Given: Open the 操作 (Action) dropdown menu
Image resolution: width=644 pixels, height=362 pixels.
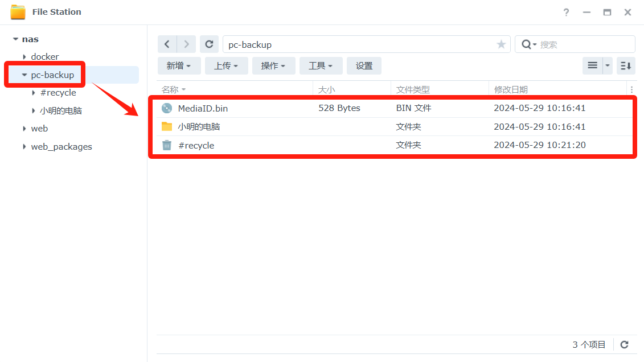Looking at the screenshot, I should (273, 66).
